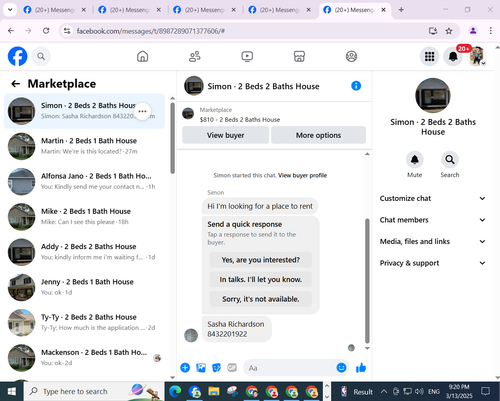Image resolution: width=500 pixels, height=401 pixels.
Task: Open the Facebook search magnifier
Action: (x=41, y=56)
